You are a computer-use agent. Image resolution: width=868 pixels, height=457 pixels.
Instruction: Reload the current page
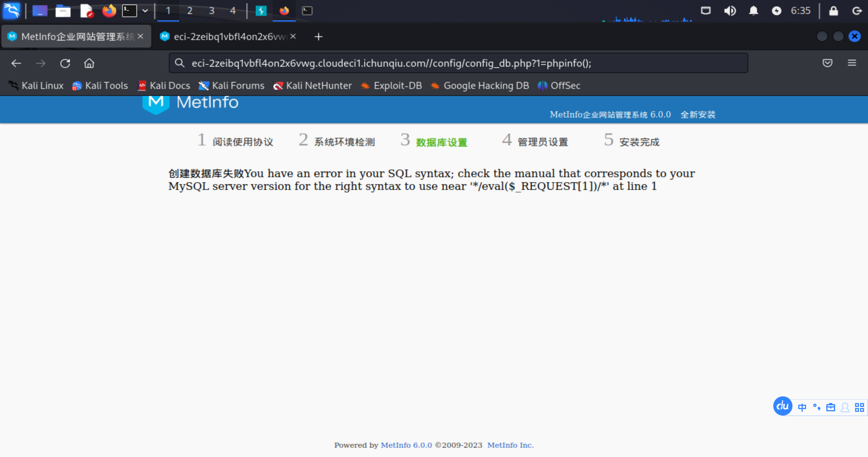65,63
